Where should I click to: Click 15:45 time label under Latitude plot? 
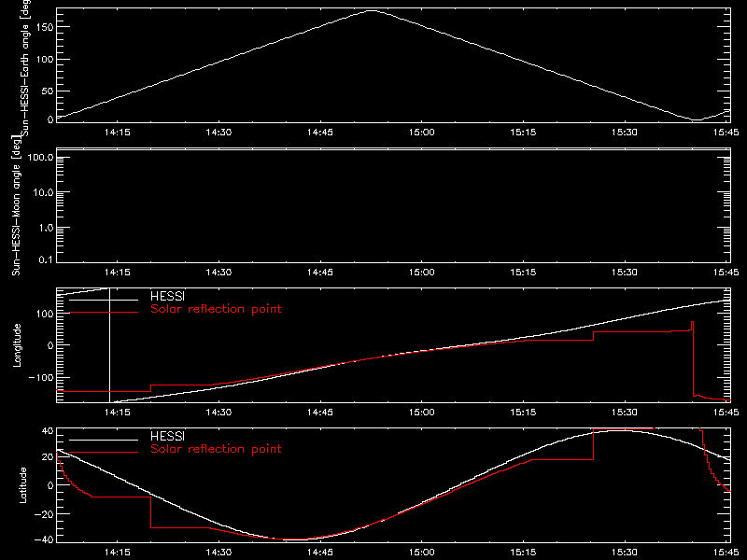click(x=726, y=552)
